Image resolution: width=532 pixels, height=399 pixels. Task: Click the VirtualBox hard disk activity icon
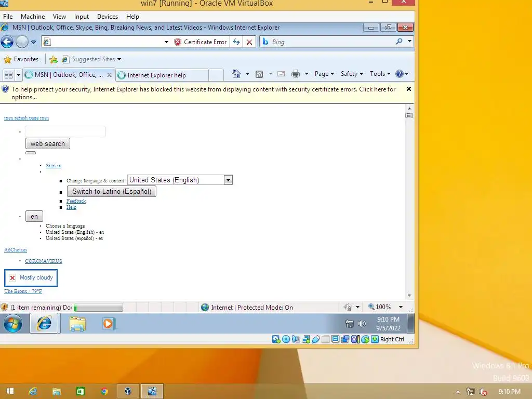(x=276, y=339)
